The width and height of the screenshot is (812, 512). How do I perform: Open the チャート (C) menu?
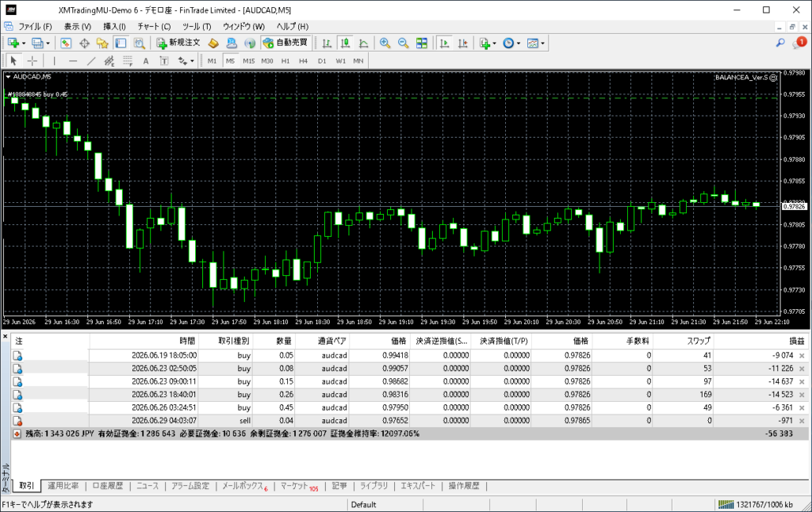[154, 26]
